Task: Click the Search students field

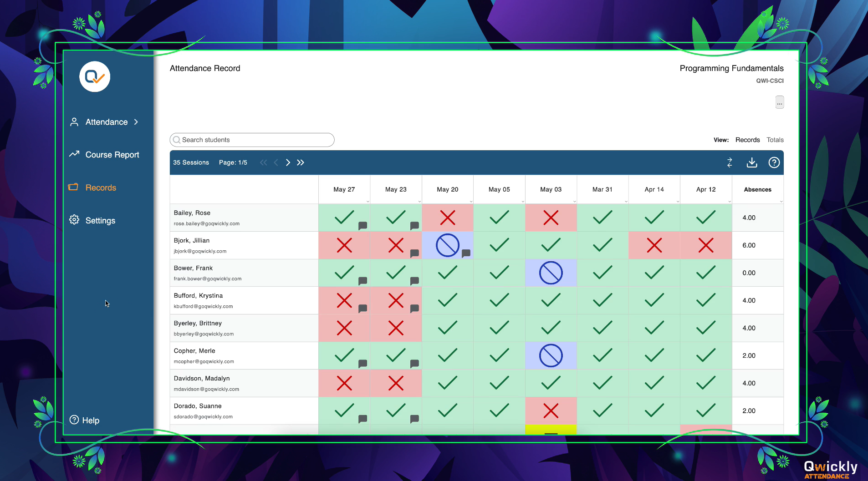Action: pyautogui.click(x=252, y=140)
